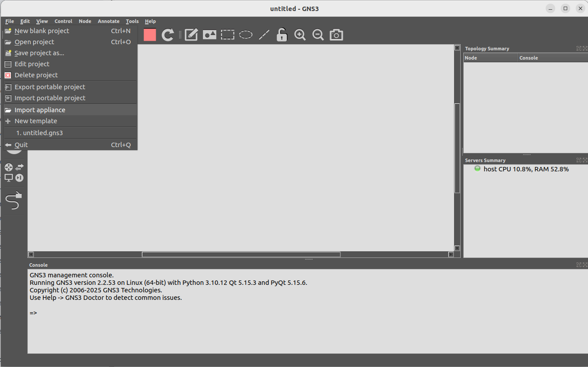
Task: Browse switches in the device dock
Action: click(x=19, y=167)
